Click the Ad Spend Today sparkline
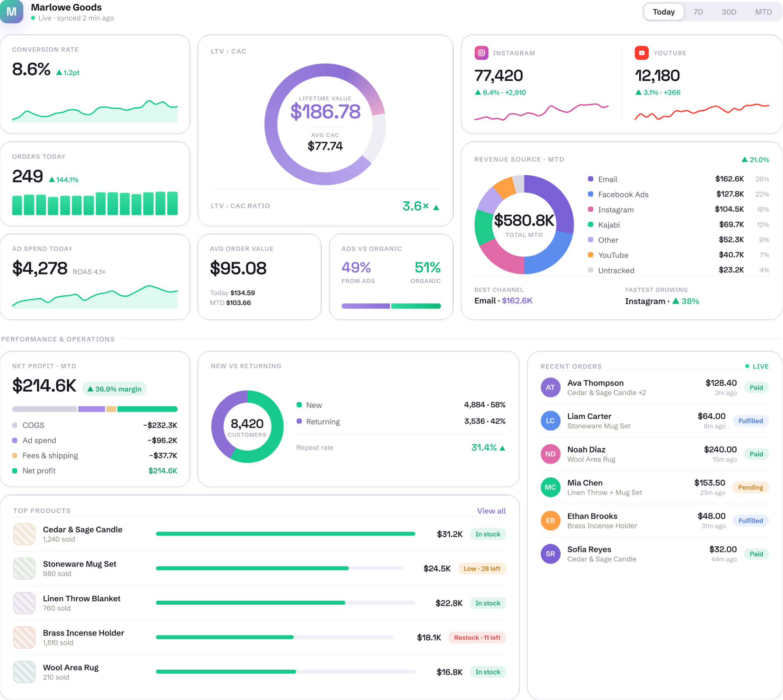This screenshot has width=783, height=700. [x=95, y=297]
